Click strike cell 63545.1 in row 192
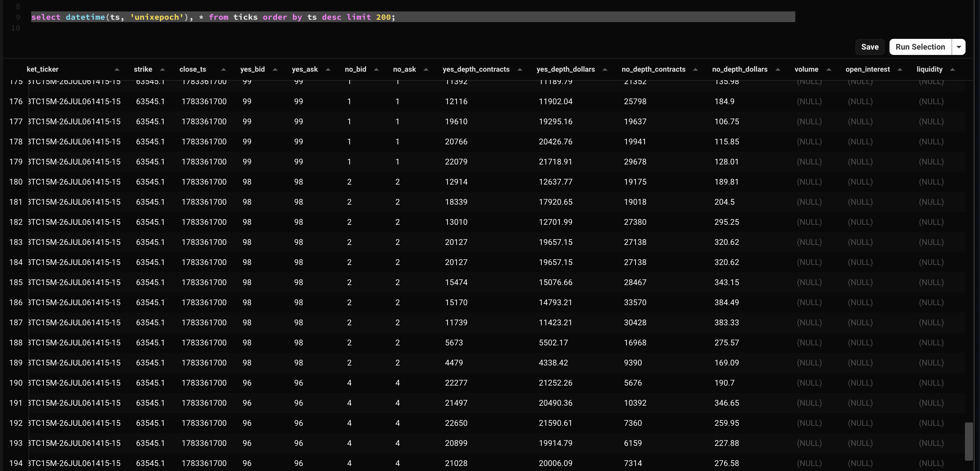The height and width of the screenshot is (471, 980). pyautogui.click(x=150, y=423)
